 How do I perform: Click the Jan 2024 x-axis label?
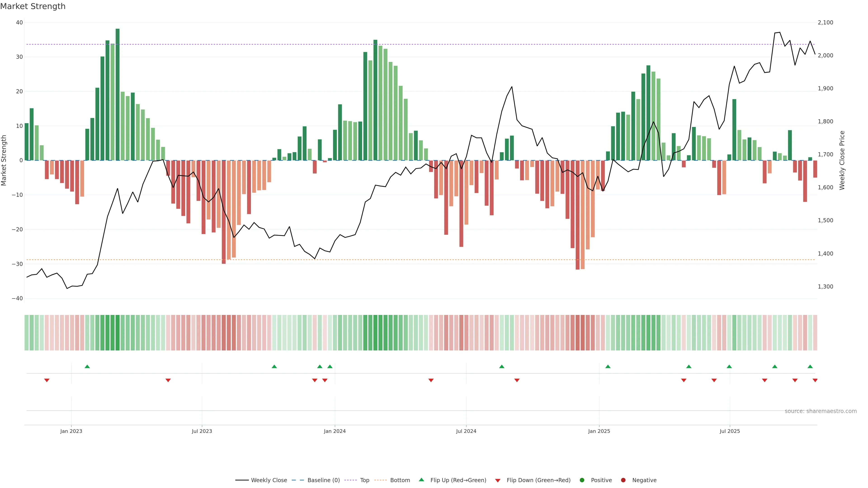click(x=335, y=431)
